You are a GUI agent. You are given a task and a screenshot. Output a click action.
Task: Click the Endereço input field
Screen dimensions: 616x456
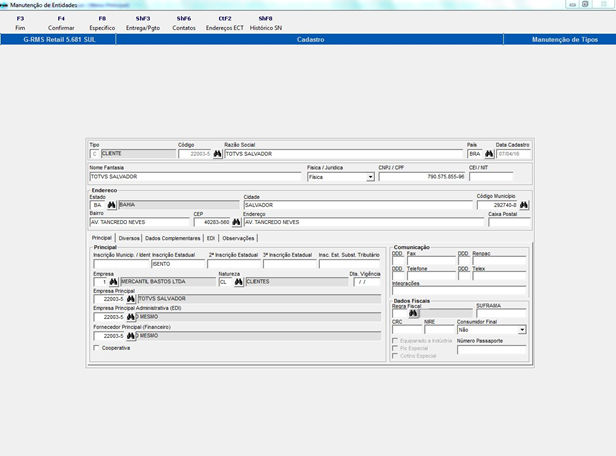click(x=364, y=222)
